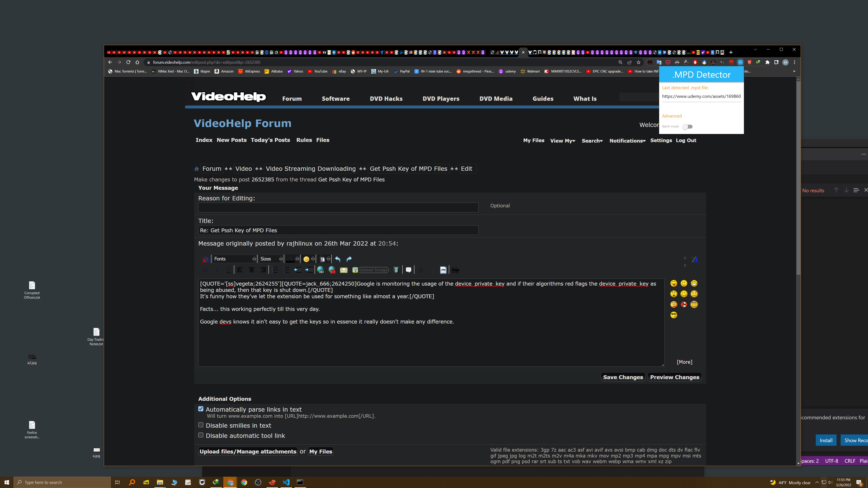
Task: Click the PHP code tag icon
Action: click(443, 270)
